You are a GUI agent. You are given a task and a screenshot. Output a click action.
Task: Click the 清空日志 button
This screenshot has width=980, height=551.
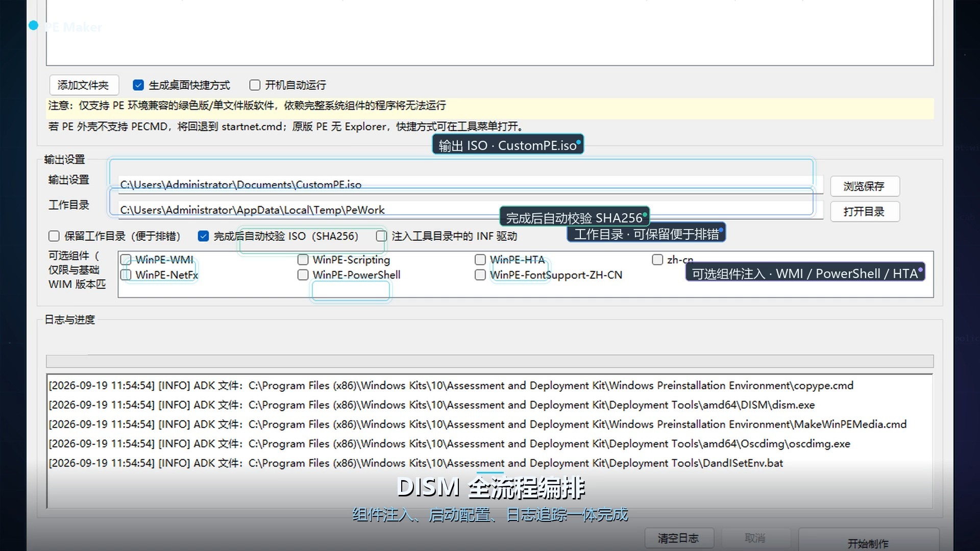click(x=678, y=538)
